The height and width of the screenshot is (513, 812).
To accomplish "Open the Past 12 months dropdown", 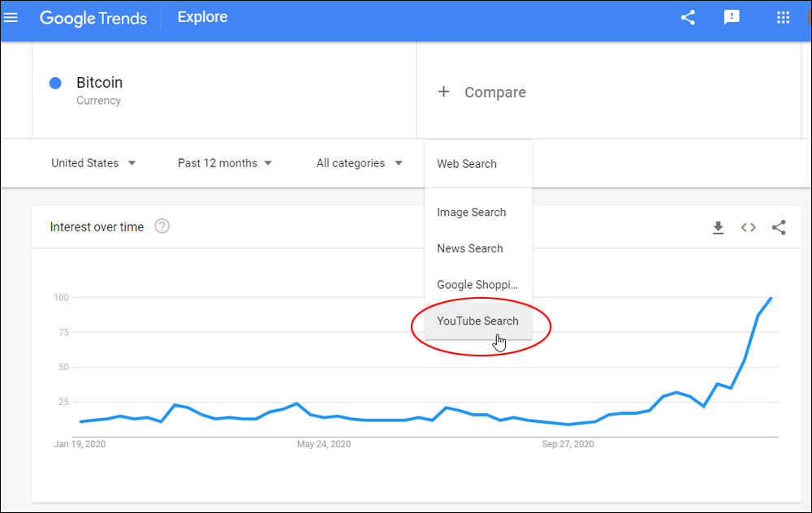I will tap(225, 163).
